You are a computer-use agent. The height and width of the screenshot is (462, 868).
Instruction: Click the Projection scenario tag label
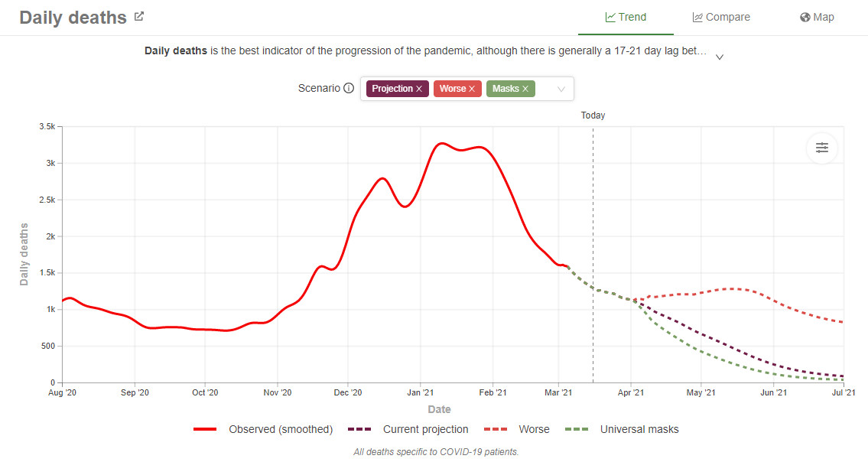[x=392, y=89]
